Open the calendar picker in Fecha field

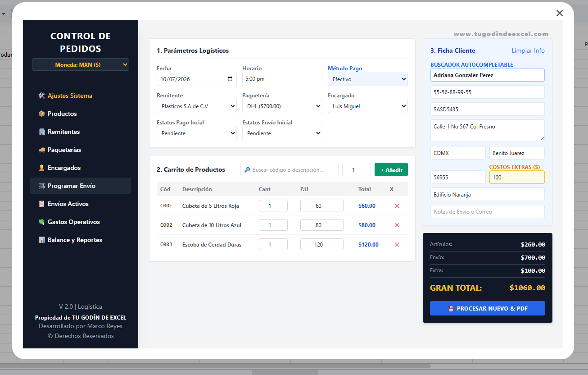tap(230, 79)
